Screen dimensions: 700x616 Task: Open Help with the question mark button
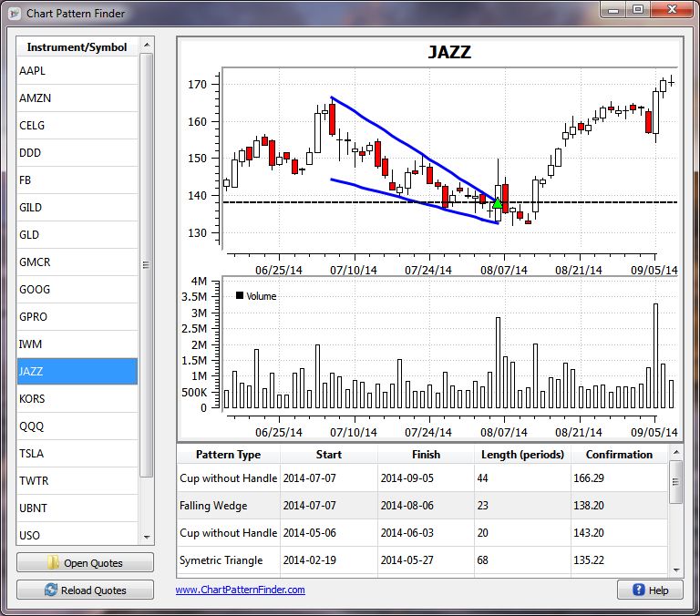[x=650, y=590]
